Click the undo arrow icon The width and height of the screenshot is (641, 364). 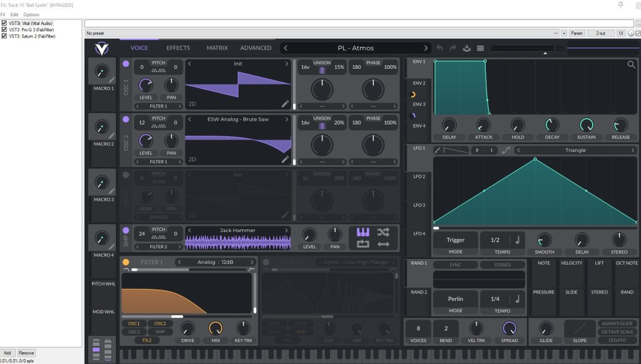(x=439, y=48)
